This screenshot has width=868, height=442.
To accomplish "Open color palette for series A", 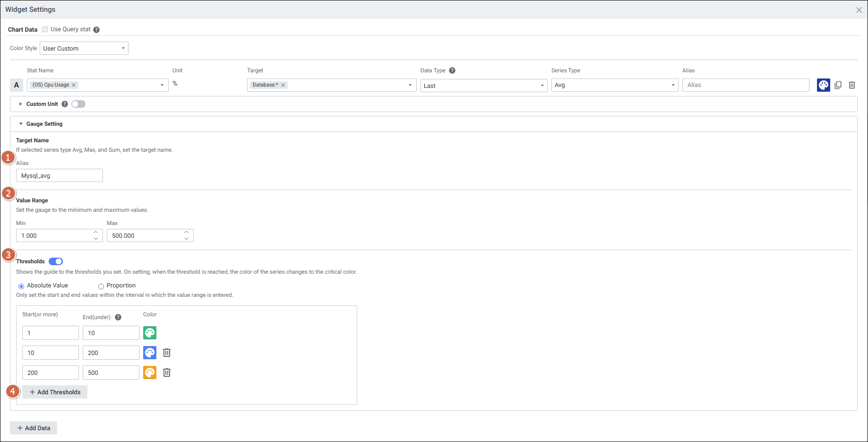I will click(x=823, y=85).
